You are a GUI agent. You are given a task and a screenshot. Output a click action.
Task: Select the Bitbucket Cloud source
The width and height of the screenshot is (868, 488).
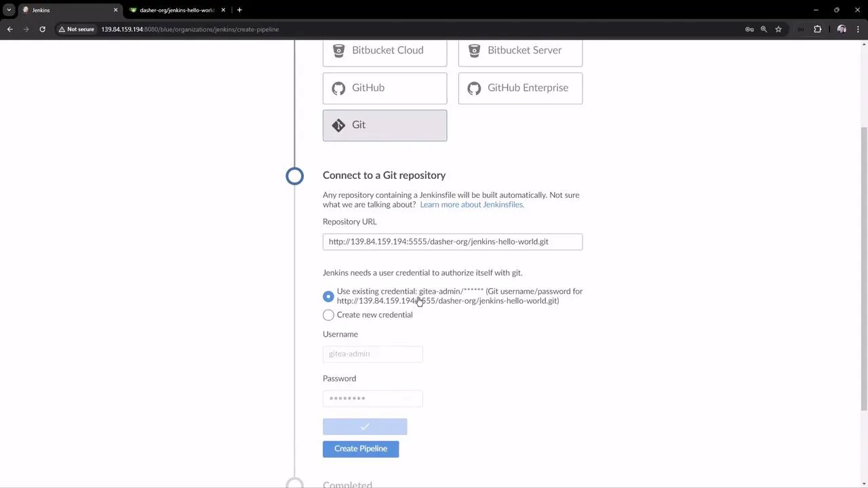(384, 50)
